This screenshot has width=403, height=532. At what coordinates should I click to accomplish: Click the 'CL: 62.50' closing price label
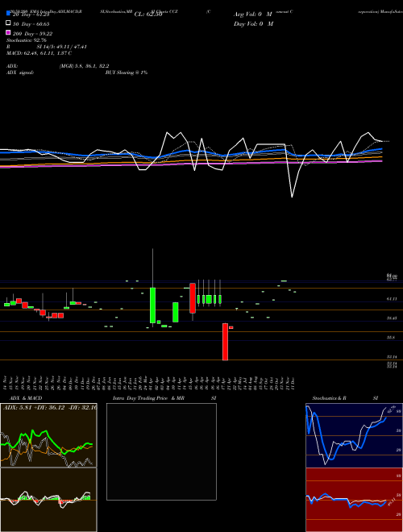pyautogui.click(x=148, y=15)
